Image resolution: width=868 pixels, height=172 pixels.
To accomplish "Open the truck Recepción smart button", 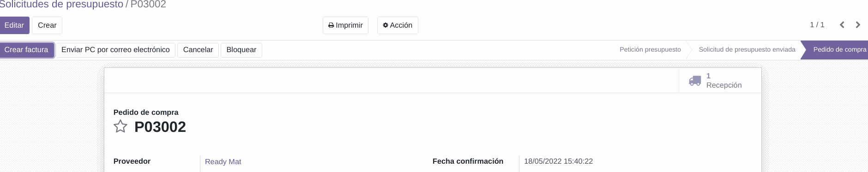I will (x=720, y=81).
